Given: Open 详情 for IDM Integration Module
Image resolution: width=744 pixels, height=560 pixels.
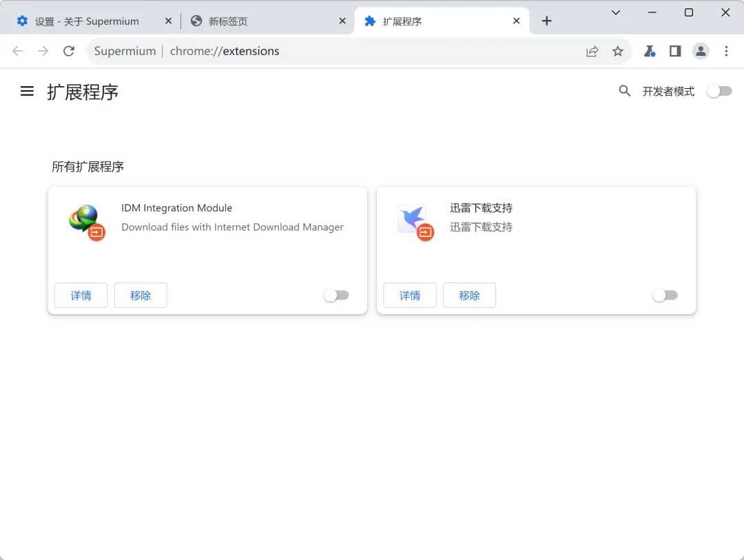Looking at the screenshot, I should click(81, 295).
